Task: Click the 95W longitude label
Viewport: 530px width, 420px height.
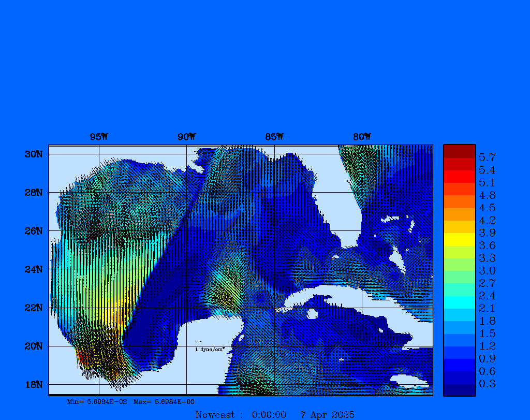Action: [99, 137]
